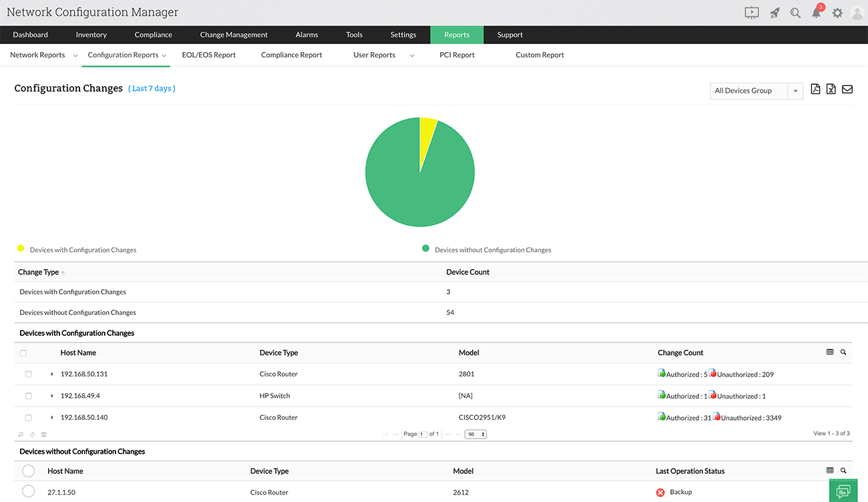Open notifications bell with badge

(x=816, y=12)
